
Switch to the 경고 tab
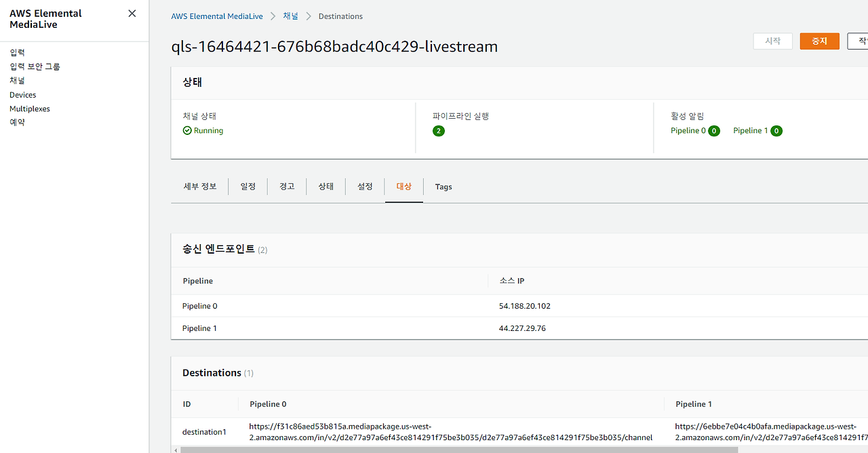pyautogui.click(x=287, y=186)
